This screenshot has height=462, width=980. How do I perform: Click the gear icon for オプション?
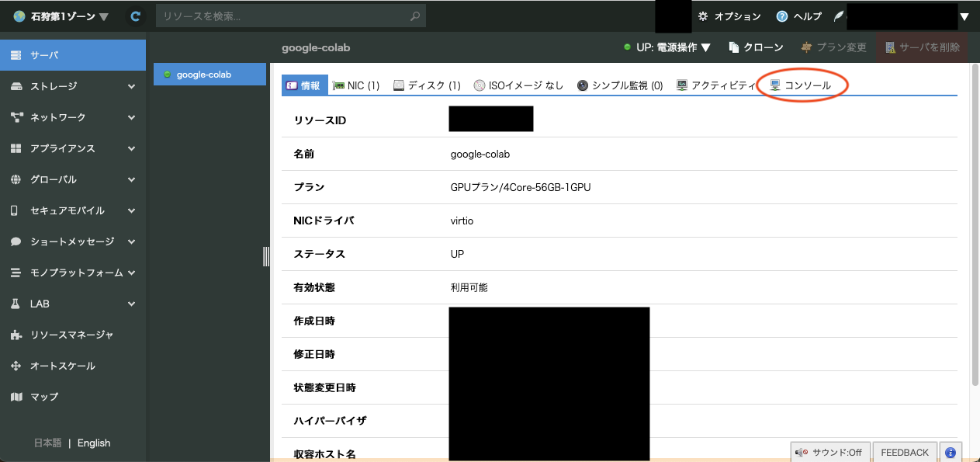(703, 16)
